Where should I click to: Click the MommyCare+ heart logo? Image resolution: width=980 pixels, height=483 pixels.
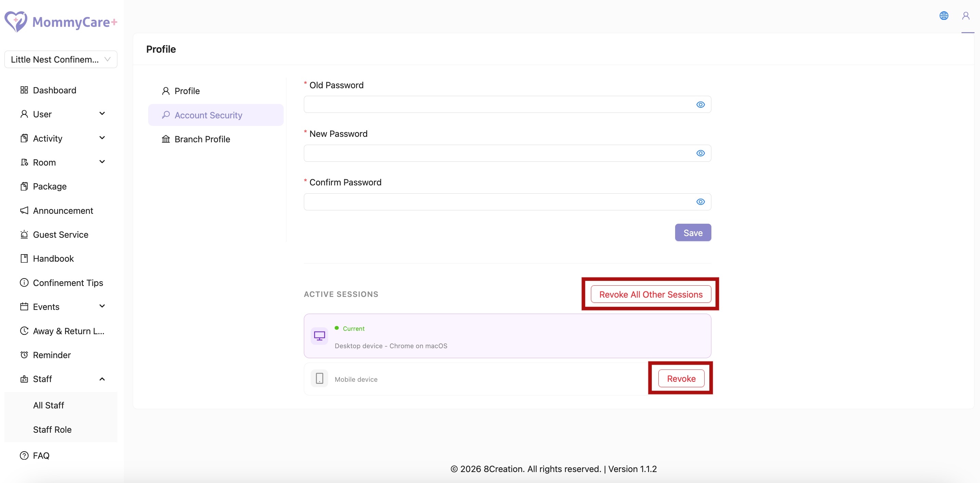coord(16,22)
